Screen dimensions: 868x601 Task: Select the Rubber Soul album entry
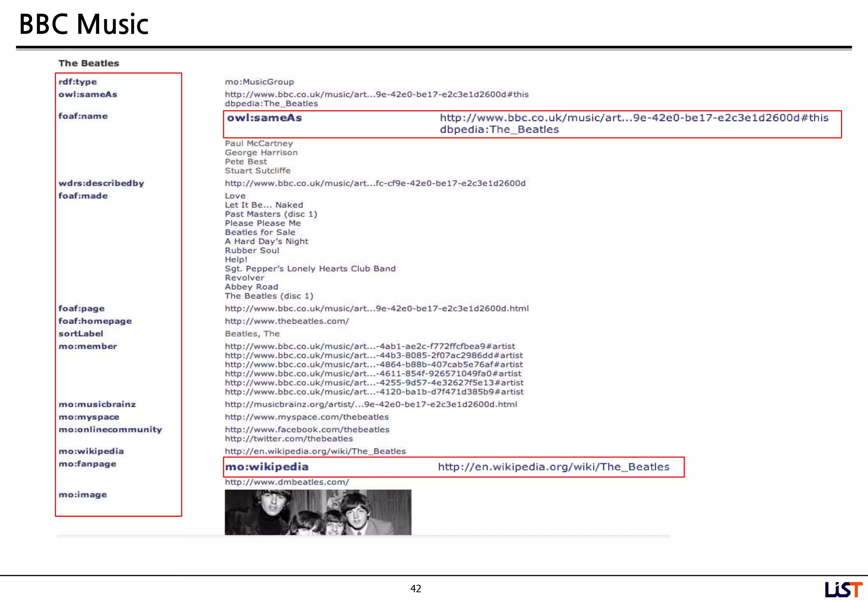[252, 250]
